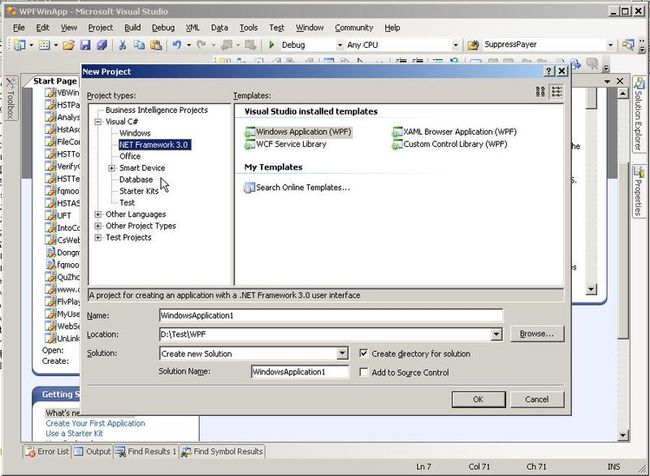Click the Open File folder icon
The width and height of the screenshot is (650, 476).
click(69, 45)
